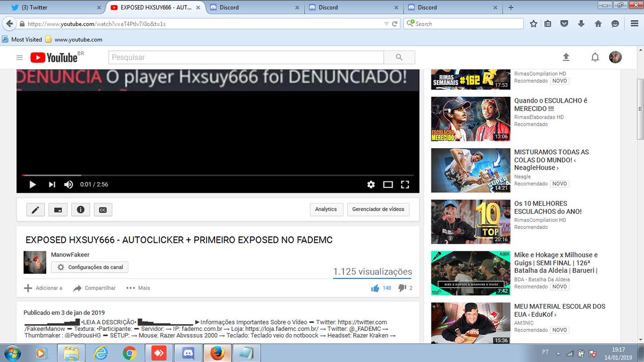Go back with the Firefox back arrow

click(9, 24)
